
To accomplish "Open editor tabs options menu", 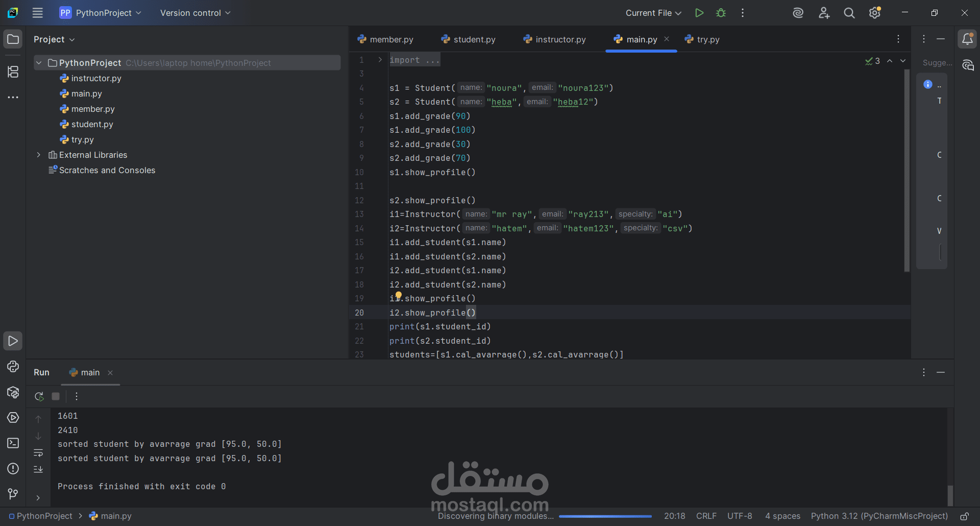I will point(898,39).
